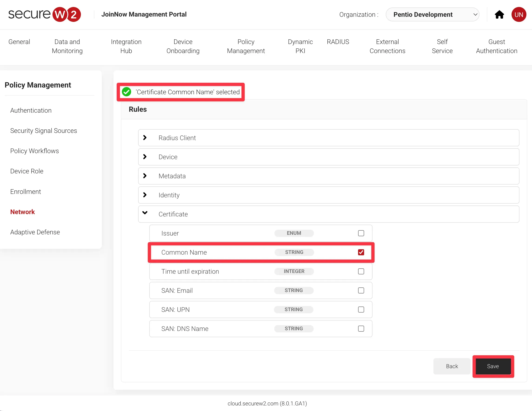Tick the Time until expiration checkbox
The width and height of the screenshot is (532, 411).
pos(361,271)
